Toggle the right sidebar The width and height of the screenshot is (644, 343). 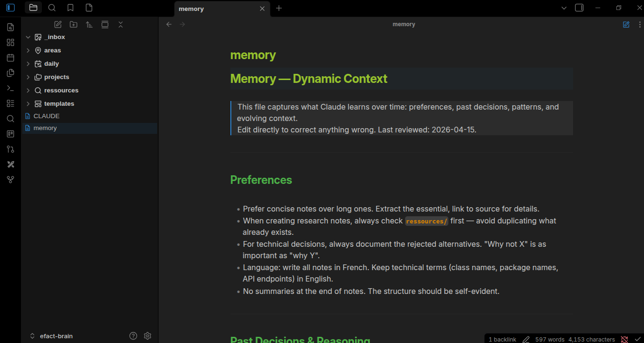pyautogui.click(x=579, y=8)
